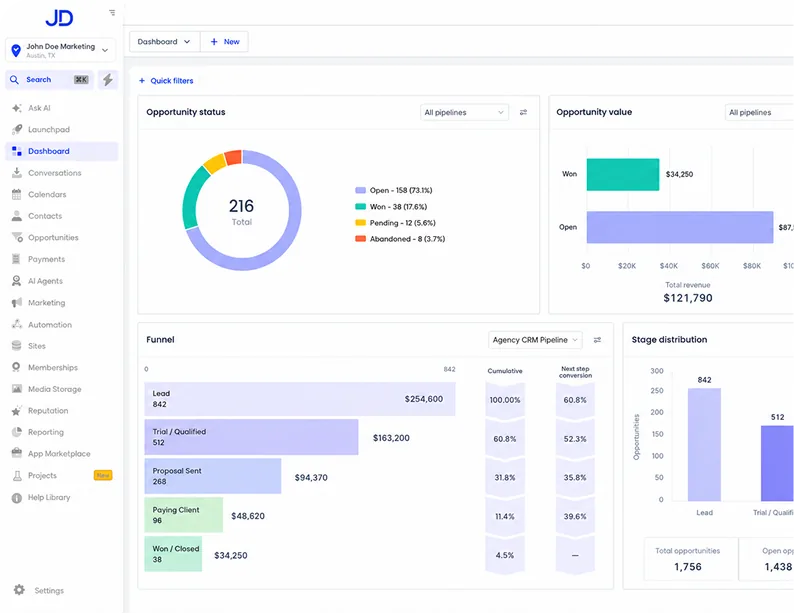Click the Won / Closed funnel bar
The image size is (794, 614).
coord(173,554)
